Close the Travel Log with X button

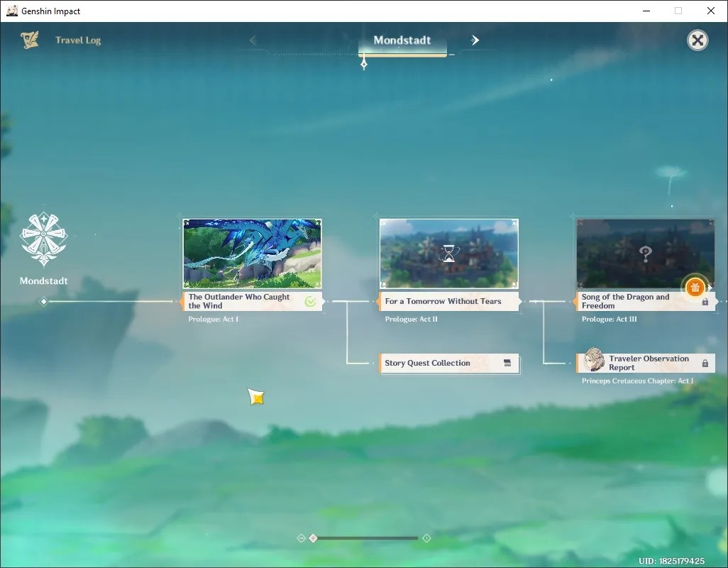[x=697, y=40]
